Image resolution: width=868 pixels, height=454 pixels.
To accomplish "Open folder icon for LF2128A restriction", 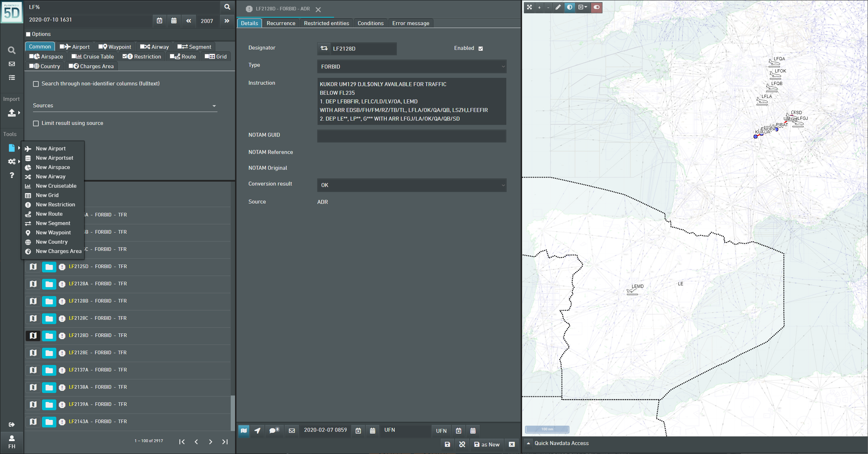I will [x=49, y=284].
